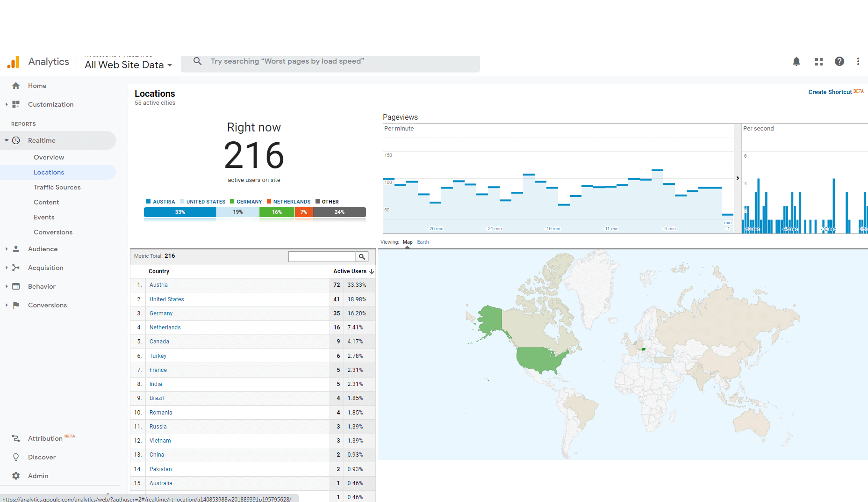
Task: Click the Home icon in sidebar
Action: pos(16,86)
